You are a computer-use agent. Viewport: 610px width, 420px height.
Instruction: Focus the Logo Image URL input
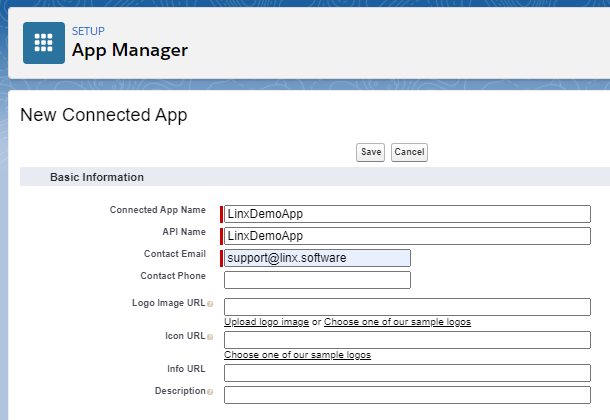tap(407, 306)
